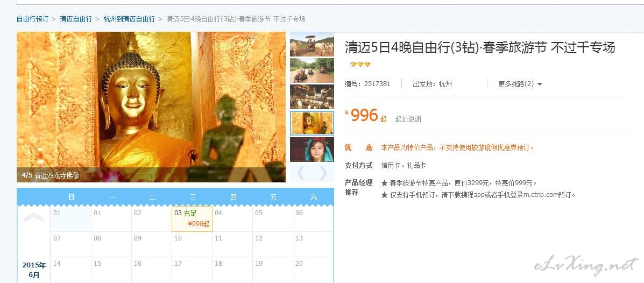This screenshot has width=644, height=283.
Task: Open the 起价说明 price explanation link
Action: [408, 119]
